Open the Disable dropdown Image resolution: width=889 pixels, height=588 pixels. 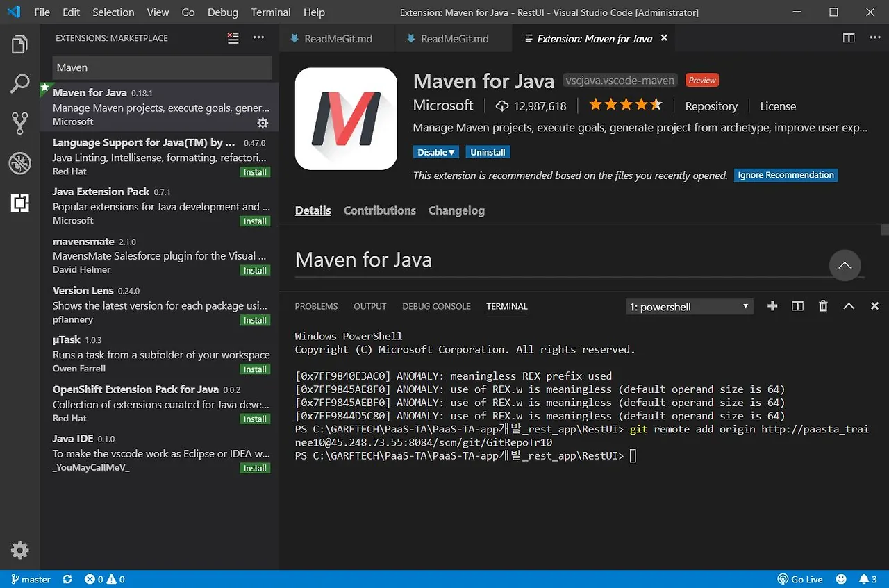coord(437,152)
